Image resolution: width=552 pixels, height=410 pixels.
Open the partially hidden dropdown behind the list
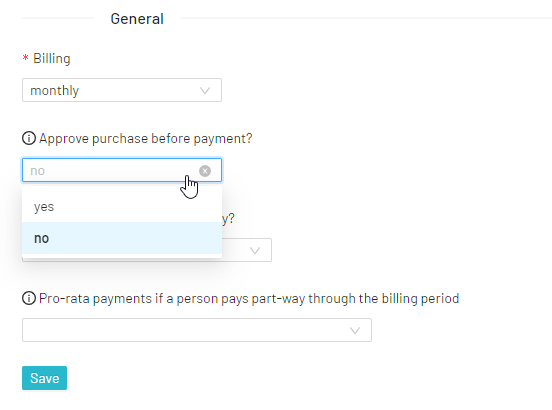(255, 251)
